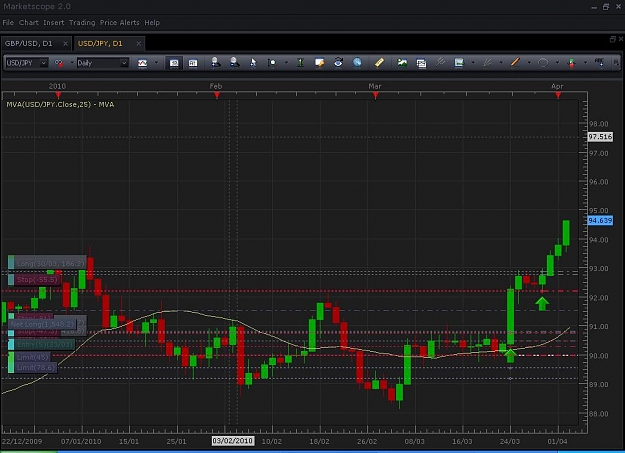Click the crosshair box tool icon

(x=272, y=63)
